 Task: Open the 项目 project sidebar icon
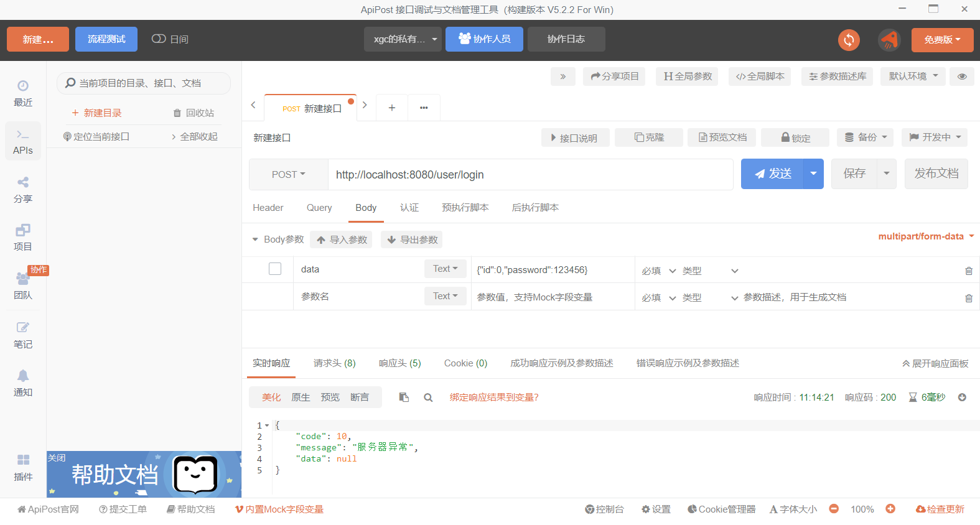23,238
